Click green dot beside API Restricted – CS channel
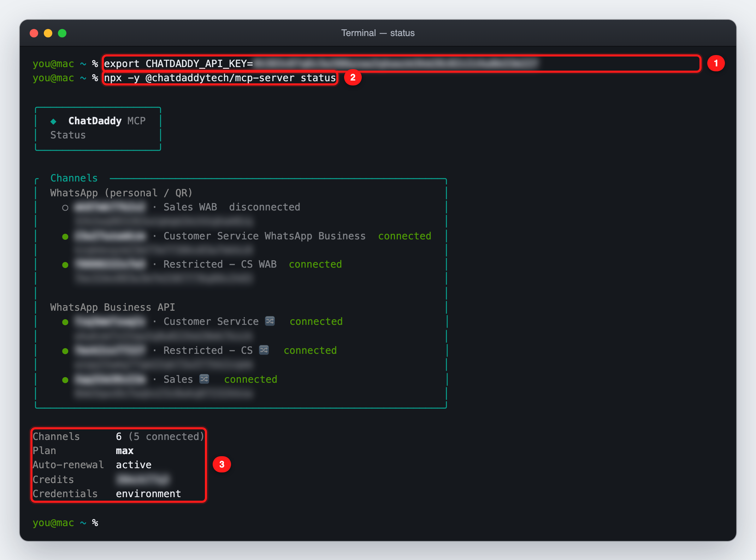The width and height of the screenshot is (756, 560). coord(65,351)
